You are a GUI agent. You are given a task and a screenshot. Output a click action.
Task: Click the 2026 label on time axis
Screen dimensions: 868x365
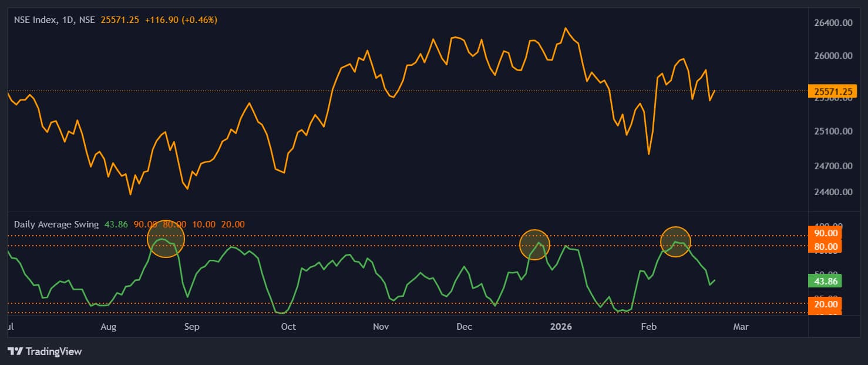[562, 327]
